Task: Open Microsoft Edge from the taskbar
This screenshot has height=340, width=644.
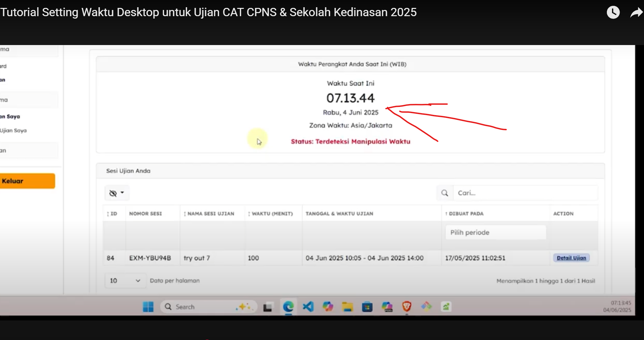Action: click(288, 307)
